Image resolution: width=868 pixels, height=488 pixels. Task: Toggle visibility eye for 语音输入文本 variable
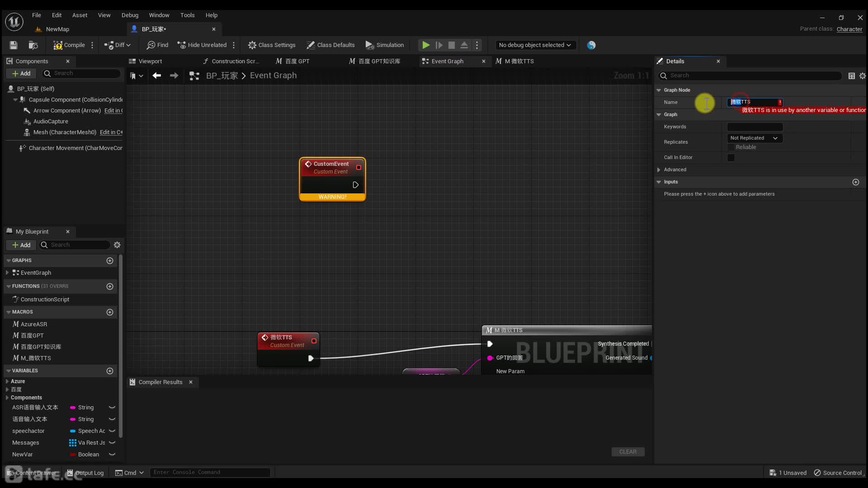pyautogui.click(x=112, y=419)
